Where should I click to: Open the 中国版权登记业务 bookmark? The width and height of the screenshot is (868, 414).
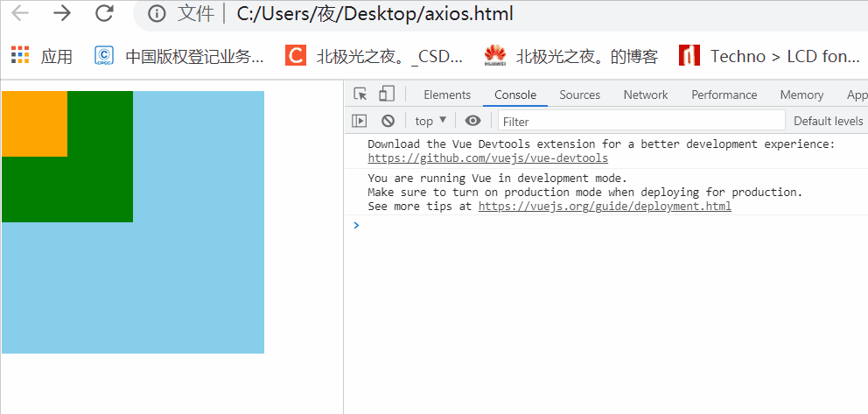click(x=179, y=56)
